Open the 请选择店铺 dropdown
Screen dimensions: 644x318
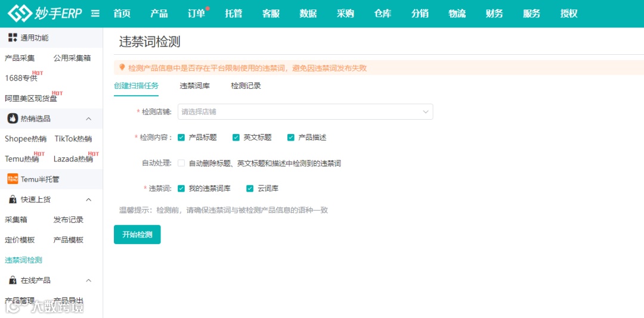pyautogui.click(x=305, y=111)
